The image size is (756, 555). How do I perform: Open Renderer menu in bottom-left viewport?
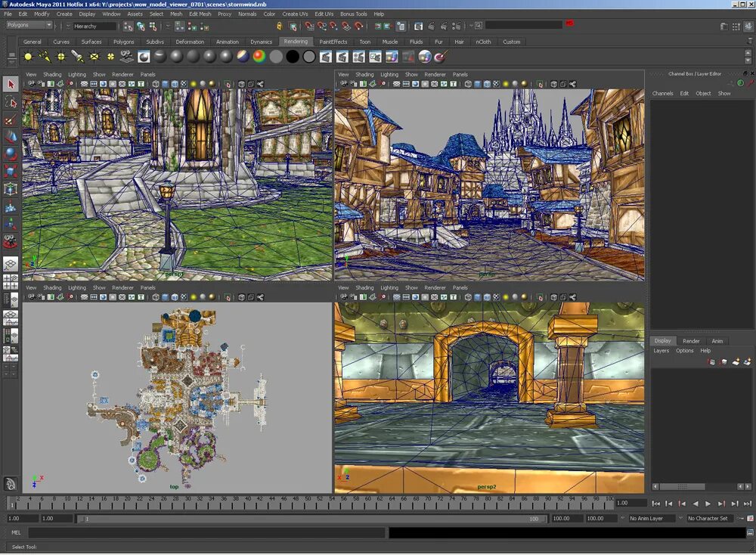(x=122, y=287)
